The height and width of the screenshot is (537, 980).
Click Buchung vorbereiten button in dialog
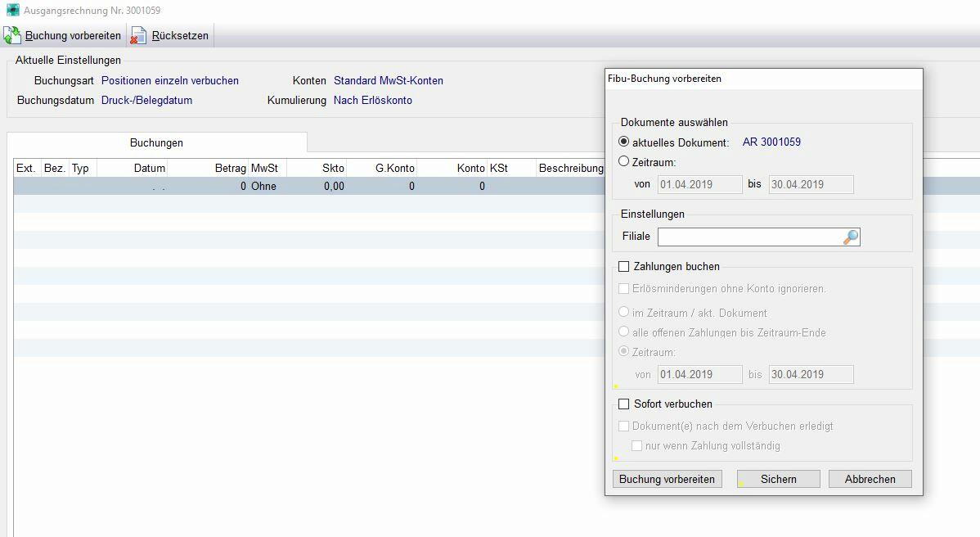[667, 479]
